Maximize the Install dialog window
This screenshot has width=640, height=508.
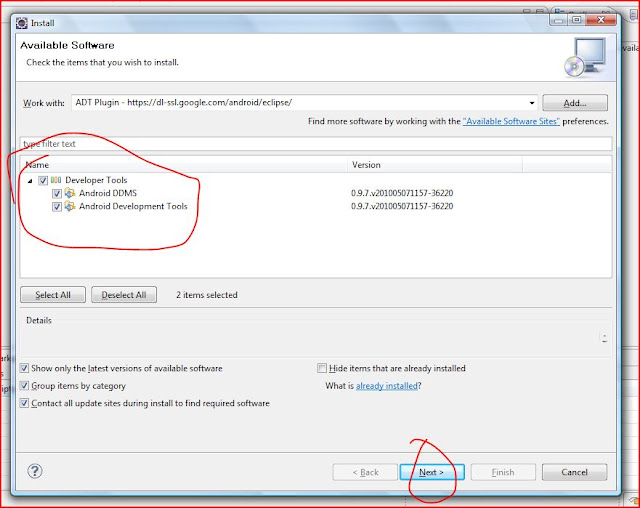click(576, 20)
